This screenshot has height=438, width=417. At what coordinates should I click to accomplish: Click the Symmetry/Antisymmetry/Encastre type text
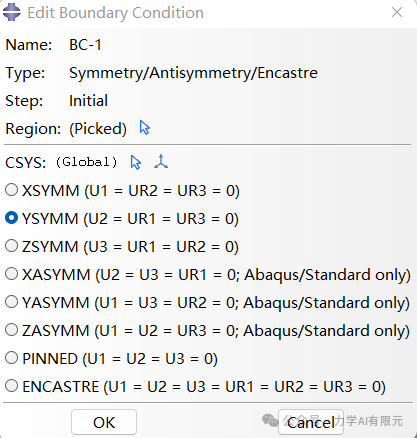[x=193, y=73]
